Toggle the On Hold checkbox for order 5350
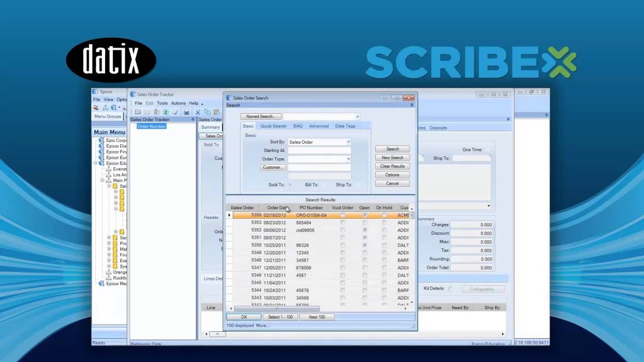Viewport: 644px width, 362px height. coord(384,245)
